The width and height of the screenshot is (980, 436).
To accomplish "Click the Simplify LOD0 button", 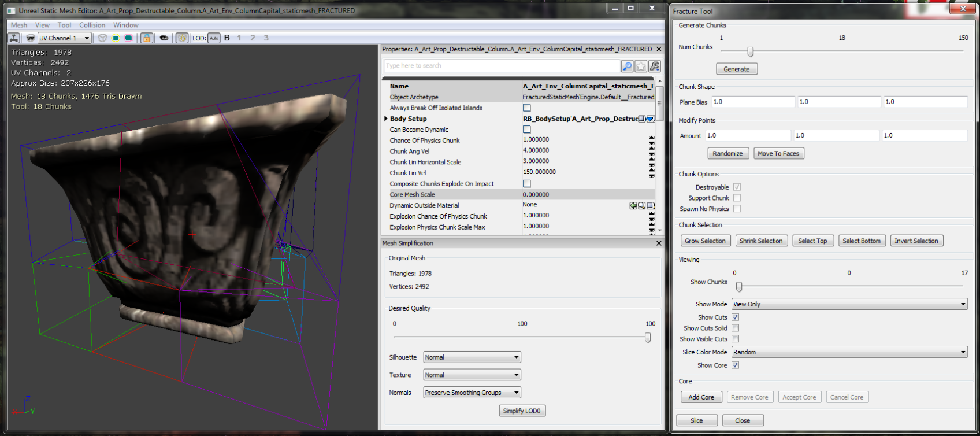I will click(521, 411).
